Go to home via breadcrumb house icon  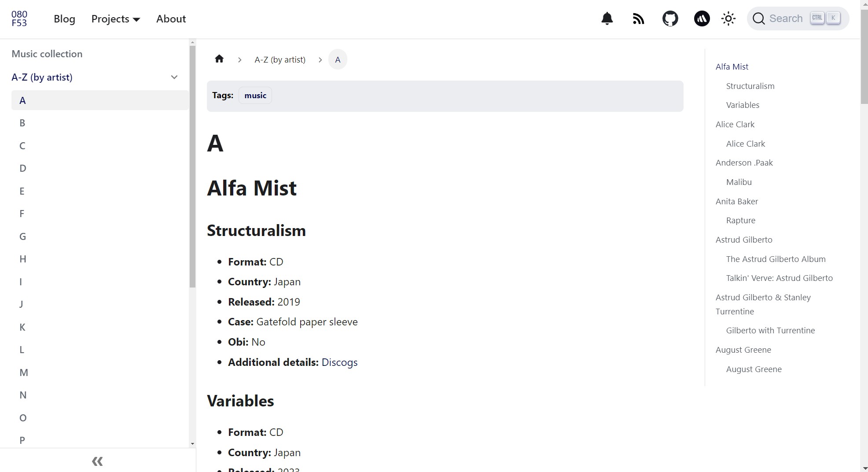point(219,59)
